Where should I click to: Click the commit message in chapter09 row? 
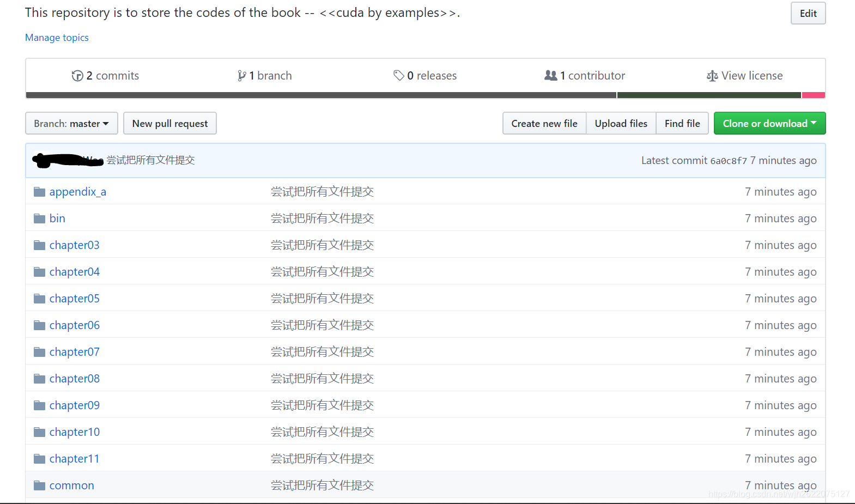pyautogui.click(x=322, y=405)
